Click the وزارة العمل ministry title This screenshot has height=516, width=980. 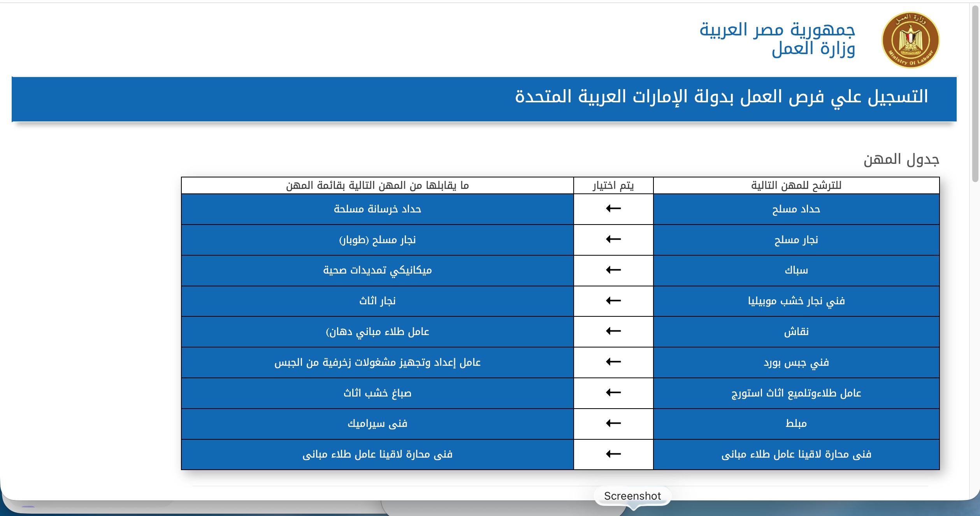813,49
